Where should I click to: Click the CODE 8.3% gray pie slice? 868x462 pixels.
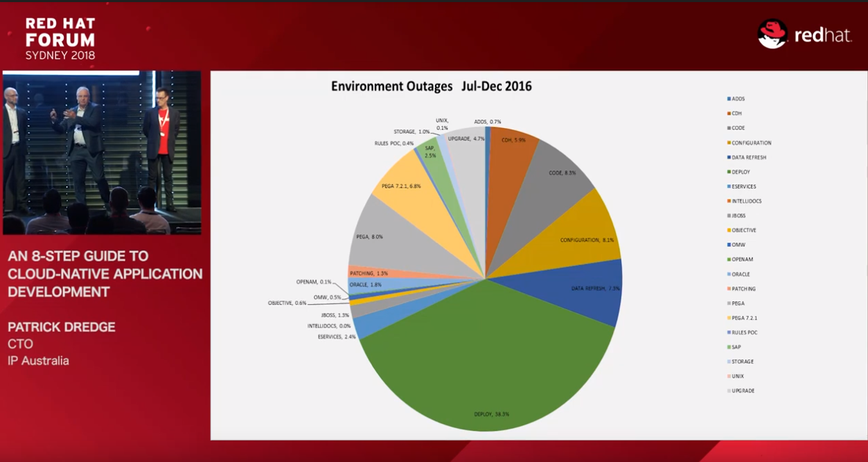[x=554, y=177]
